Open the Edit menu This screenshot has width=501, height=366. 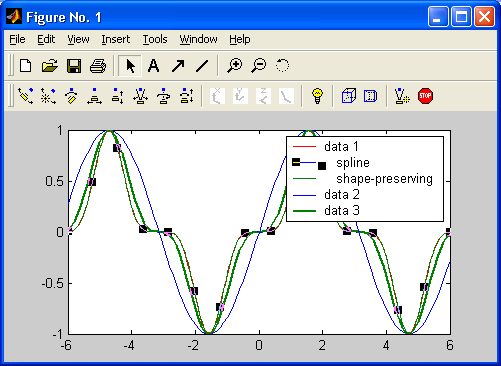pyautogui.click(x=46, y=39)
